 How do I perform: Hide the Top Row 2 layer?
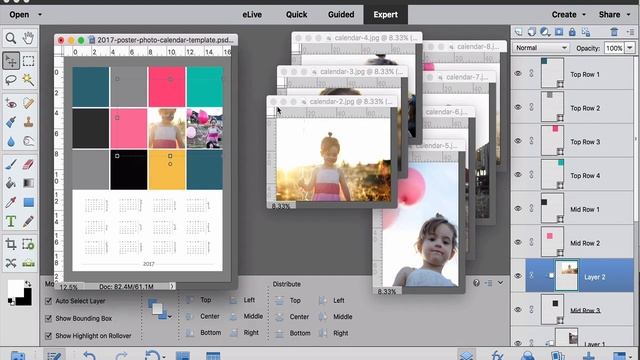point(518,107)
